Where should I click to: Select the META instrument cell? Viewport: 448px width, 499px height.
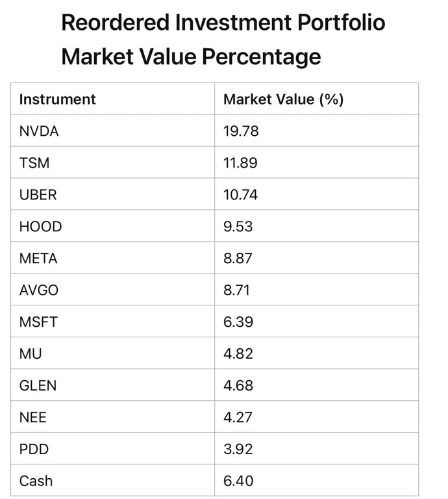coord(38,259)
